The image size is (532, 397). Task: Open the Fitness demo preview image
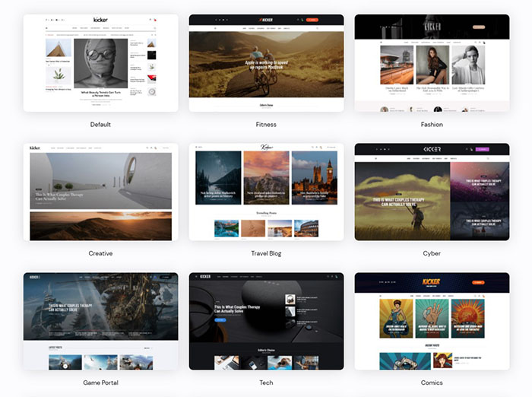pyautogui.click(x=266, y=63)
